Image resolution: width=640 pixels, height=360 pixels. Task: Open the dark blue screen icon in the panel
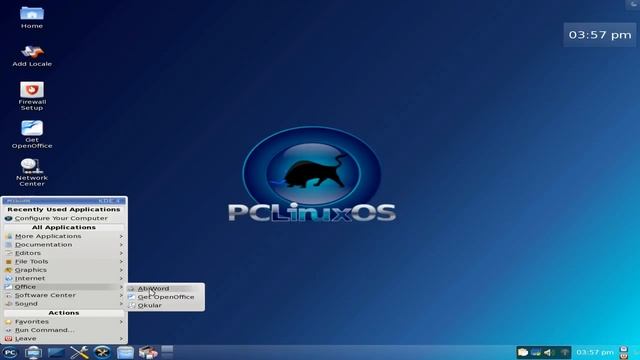[56, 352]
